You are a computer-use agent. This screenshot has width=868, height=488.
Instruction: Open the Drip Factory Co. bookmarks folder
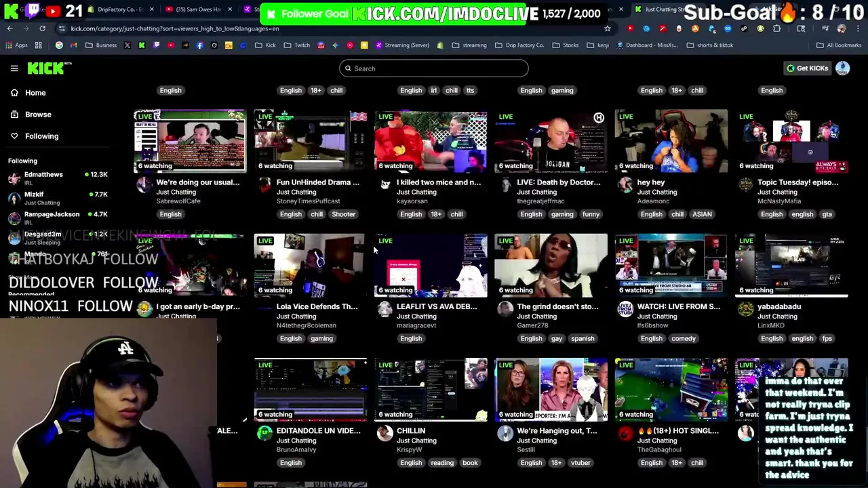pyautogui.click(x=519, y=45)
